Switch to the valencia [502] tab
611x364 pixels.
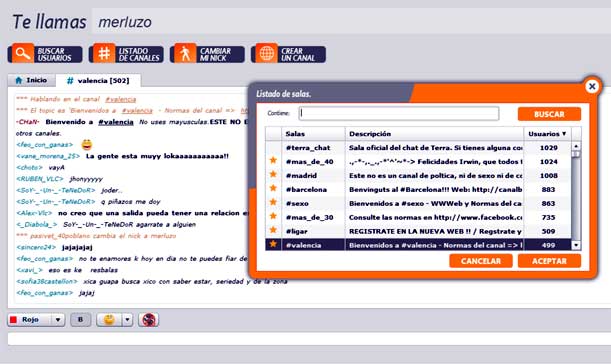tap(98, 81)
